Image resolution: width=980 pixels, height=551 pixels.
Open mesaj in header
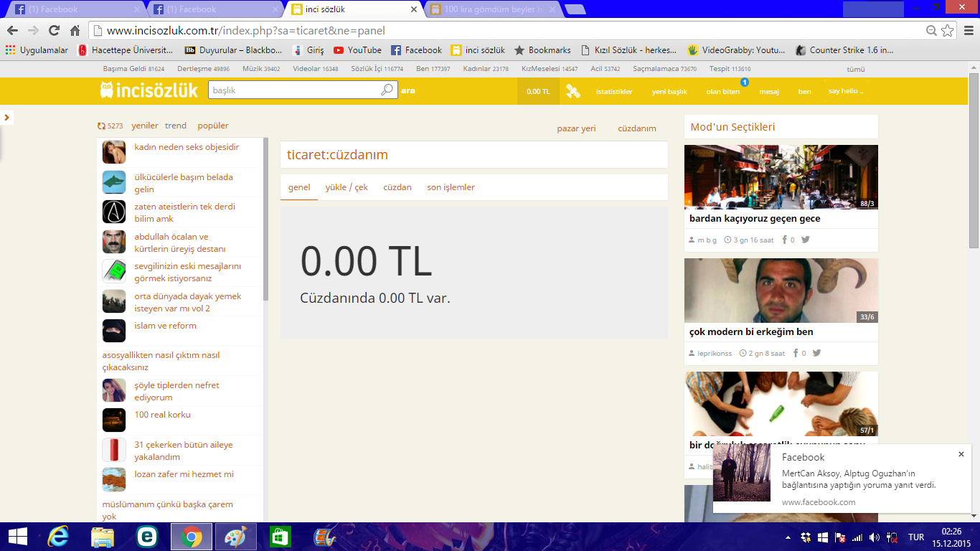point(769,92)
